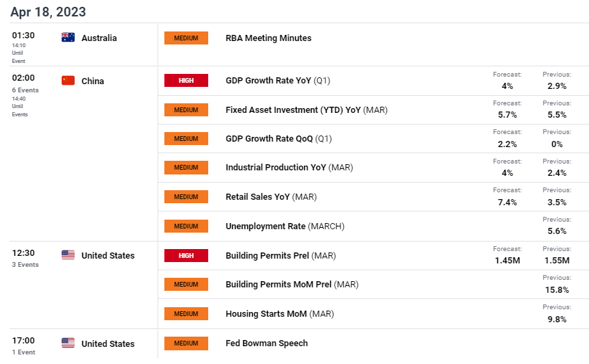Click the United States flag at 17:00
The width and height of the screenshot is (589, 364).
coord(68,343)
